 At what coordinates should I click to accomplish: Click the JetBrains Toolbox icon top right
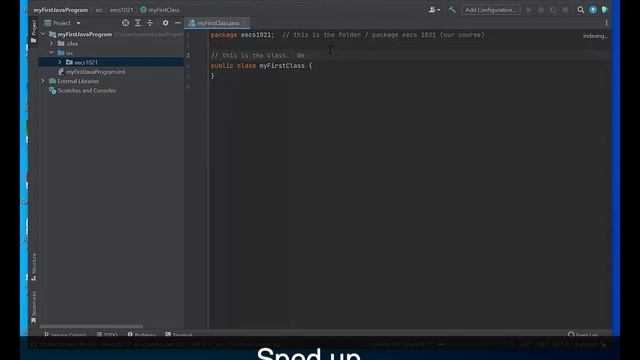click(604, 10)
